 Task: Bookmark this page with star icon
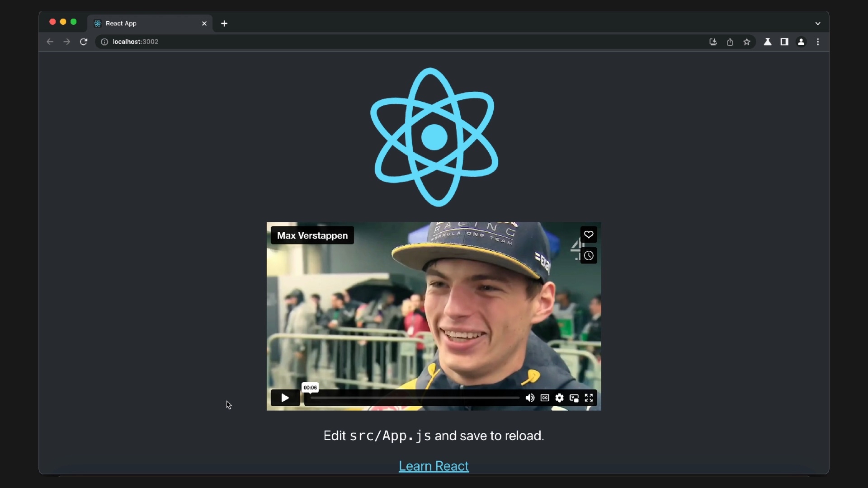click(747, 42)
